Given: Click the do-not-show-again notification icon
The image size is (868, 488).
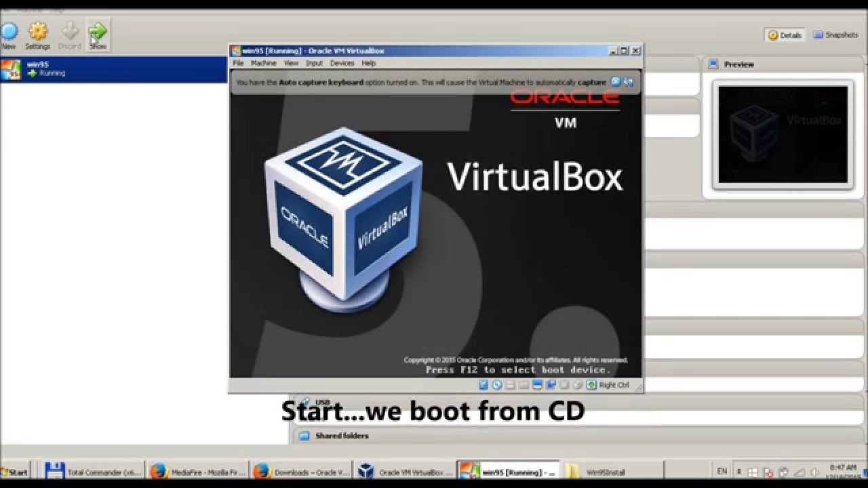Looking at the screenshot, I should tap(629, 82).
